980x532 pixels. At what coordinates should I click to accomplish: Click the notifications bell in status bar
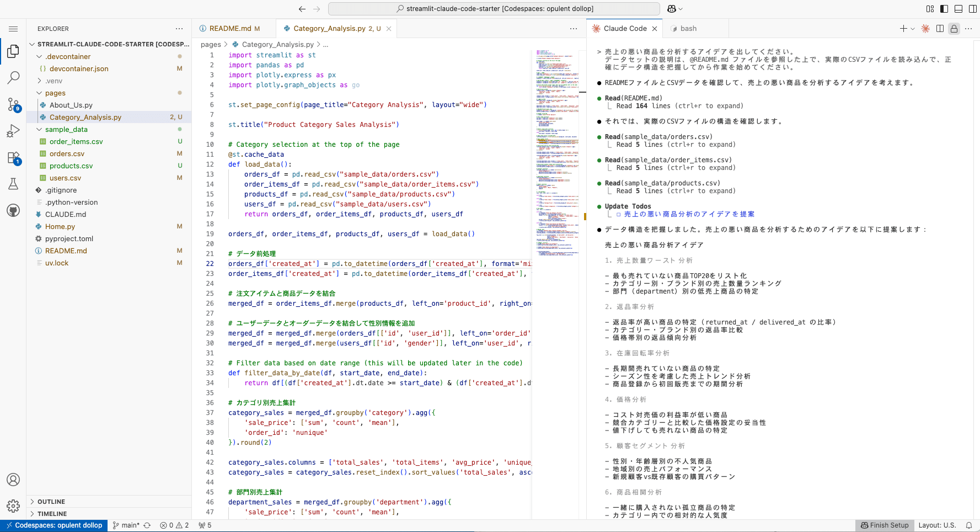click(x=968, y=525)
